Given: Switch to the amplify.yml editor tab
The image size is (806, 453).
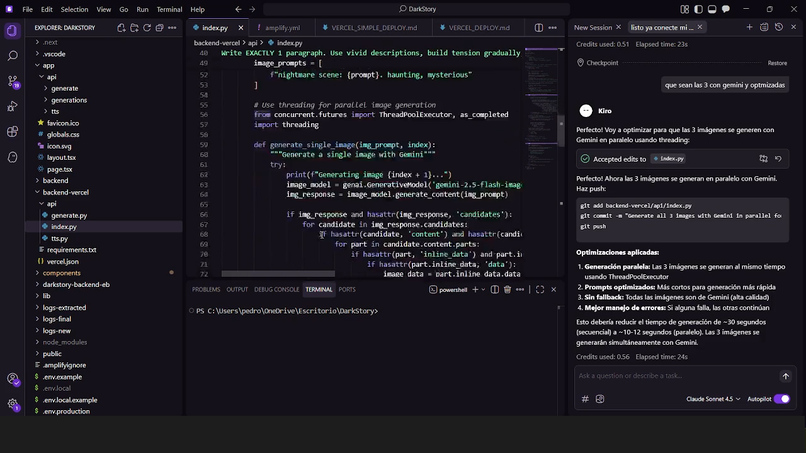Looking at the screenshot, I should (x=282, y=28).
